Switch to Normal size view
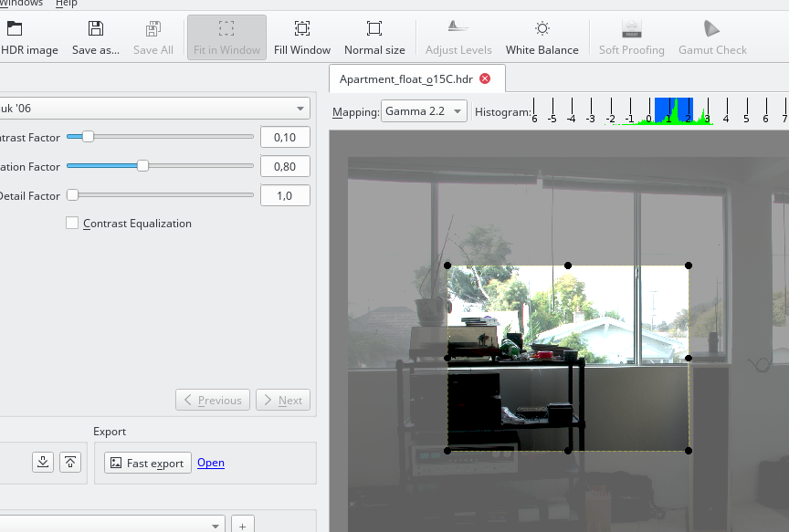Screen dimensions: 789x532 [x=374, y=37]
